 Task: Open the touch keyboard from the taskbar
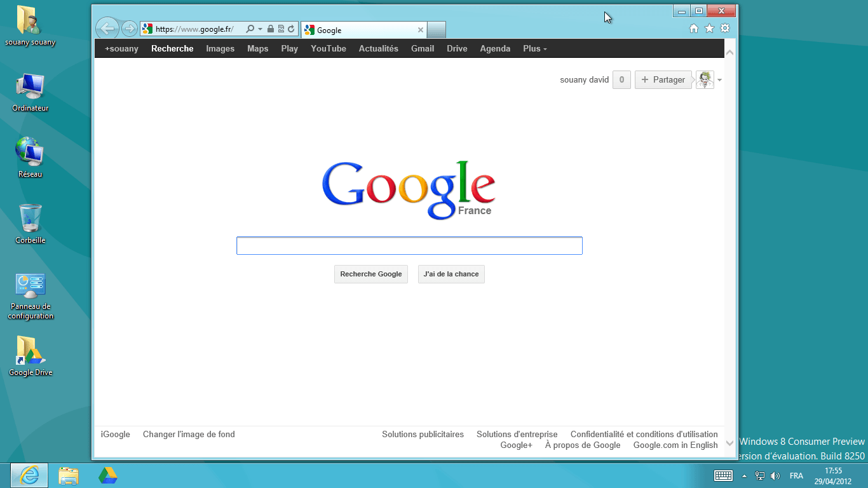(724, 475)
